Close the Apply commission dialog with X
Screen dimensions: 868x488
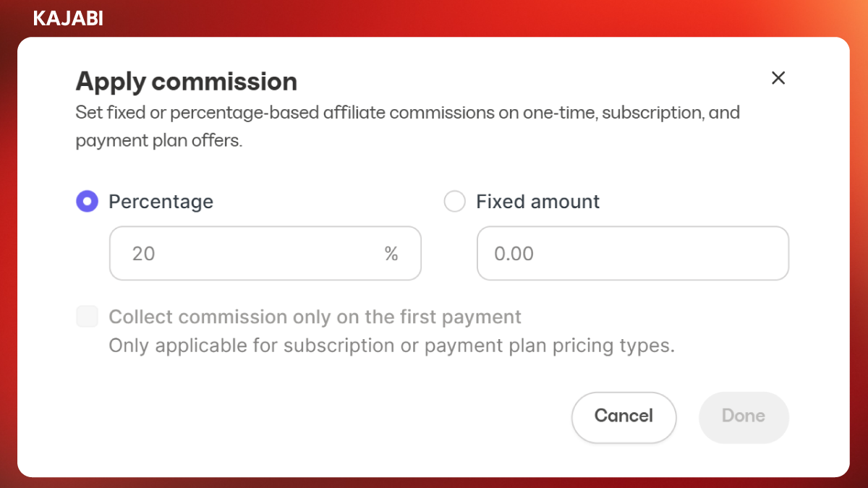click(778, 78)
